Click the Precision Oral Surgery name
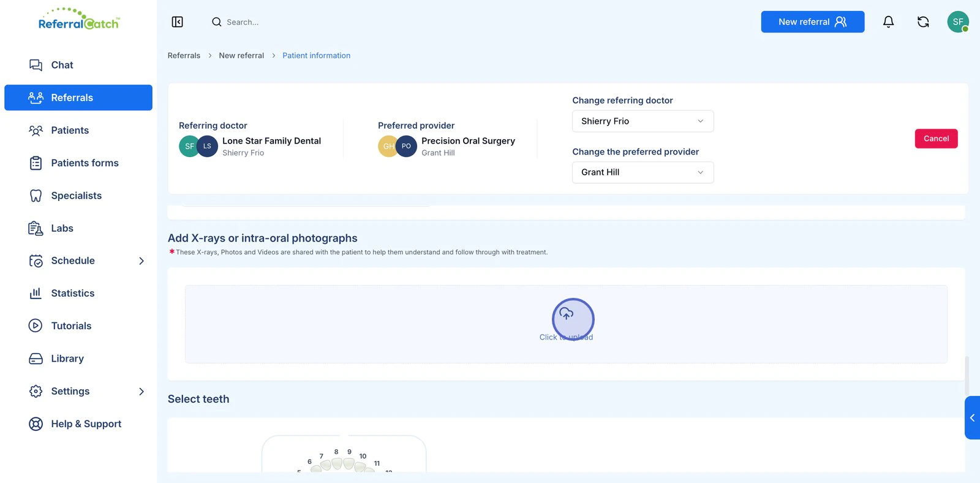 pyautogui.click(x=468, y=141)
